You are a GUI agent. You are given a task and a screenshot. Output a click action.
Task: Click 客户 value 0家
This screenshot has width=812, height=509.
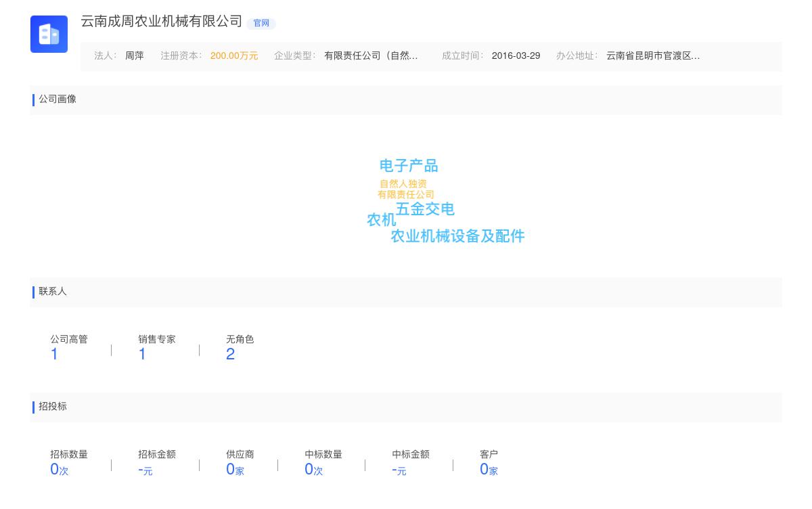pyautogui.click(x=489, y=470)
